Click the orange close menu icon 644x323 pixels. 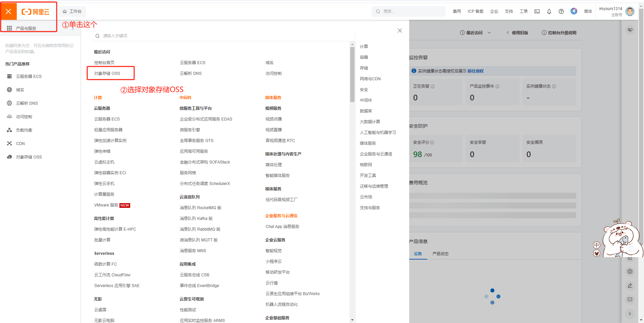[9, 11]
